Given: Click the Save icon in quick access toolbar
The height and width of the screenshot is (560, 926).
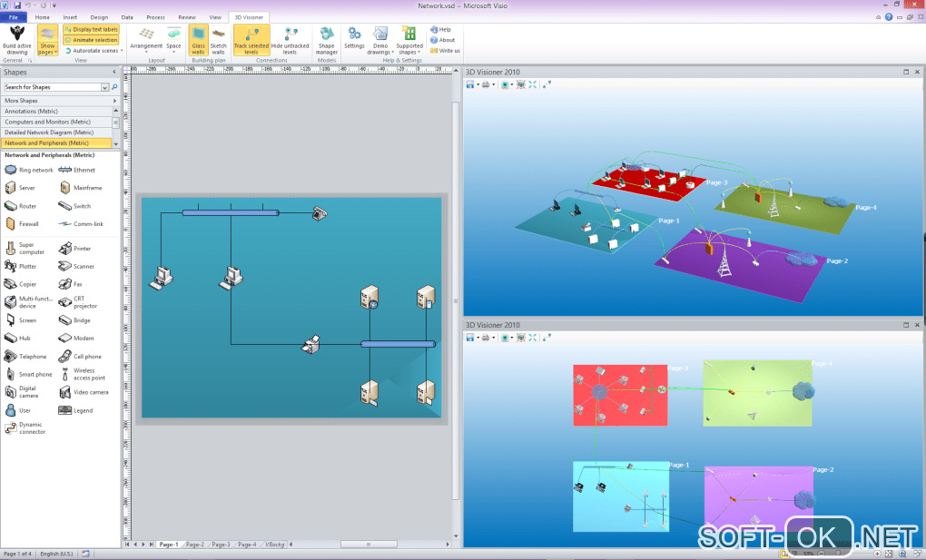Looking at the screenshot, I should [16, 5].
